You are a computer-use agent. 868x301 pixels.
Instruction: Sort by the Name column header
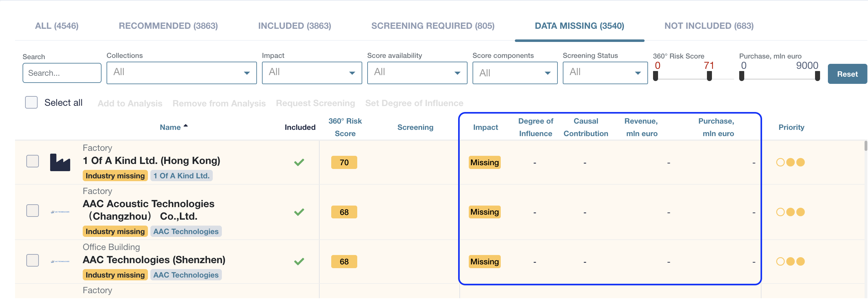click(x=170, y=127)
